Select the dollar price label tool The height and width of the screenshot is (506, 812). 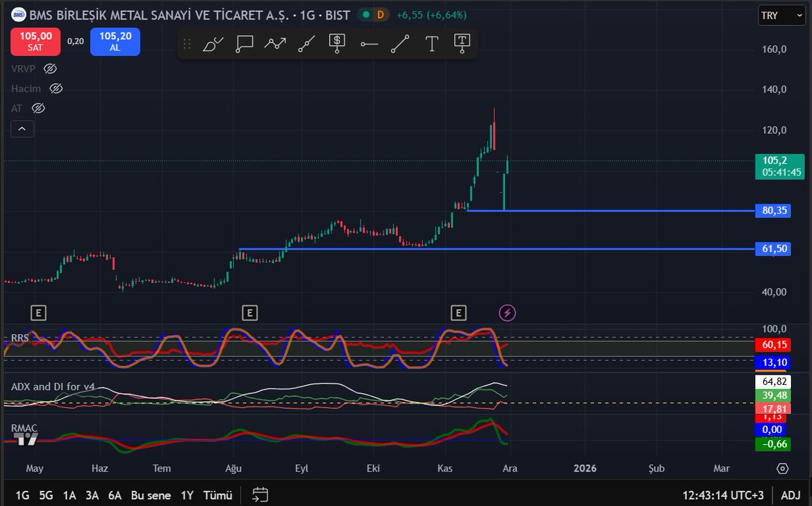point(338,44)
